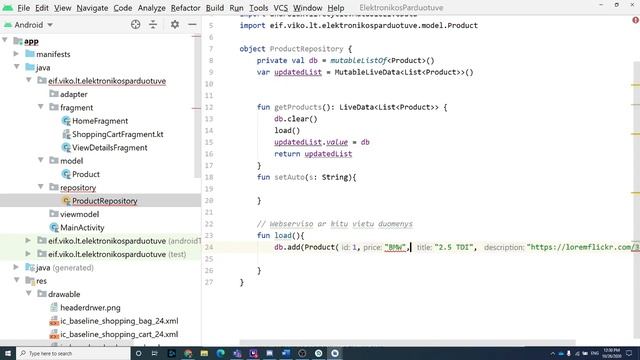Click the taskbar clock and date

click(x=611, y=353)
